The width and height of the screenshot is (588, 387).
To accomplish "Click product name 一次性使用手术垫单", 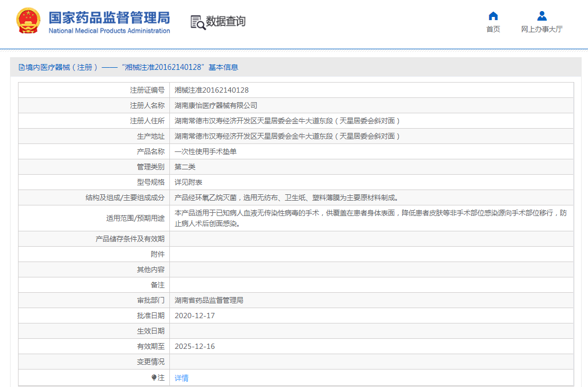I will pos(205,151).
